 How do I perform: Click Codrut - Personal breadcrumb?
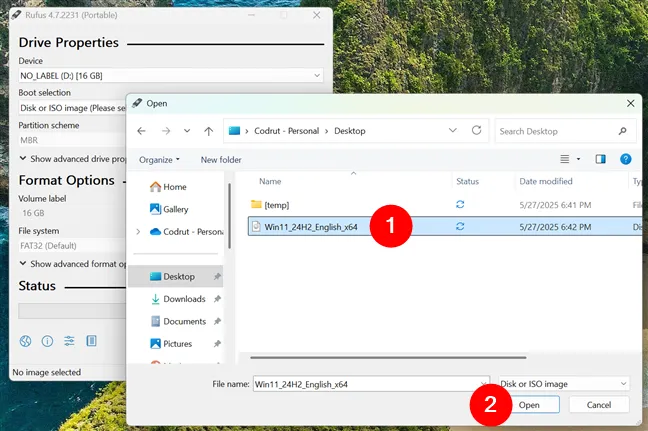tap(286, 131)
